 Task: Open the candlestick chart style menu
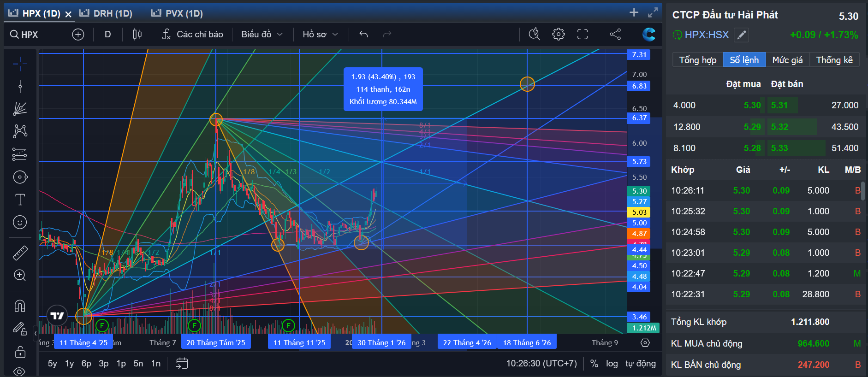click(137, 35)
